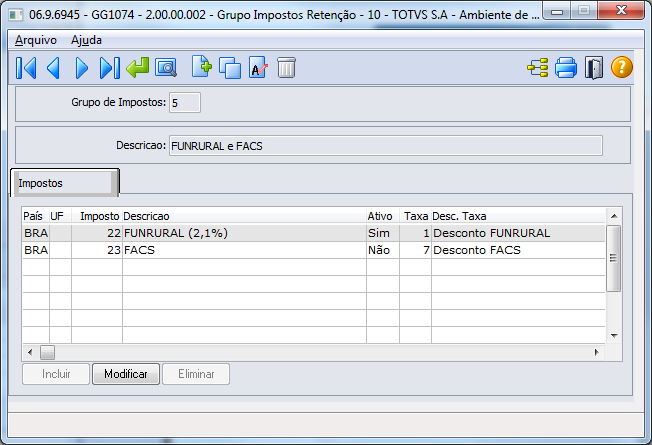This screenshot has height=445, width=652.
Task: Click the Descricao column header in grid
Action: [x=244, y=216]
